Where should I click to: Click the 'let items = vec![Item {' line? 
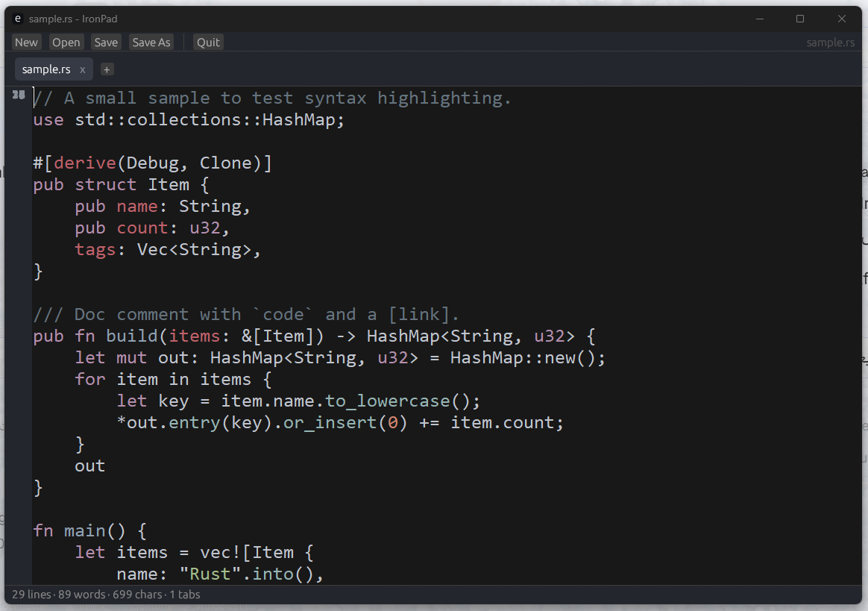click(x=195, y=552)
